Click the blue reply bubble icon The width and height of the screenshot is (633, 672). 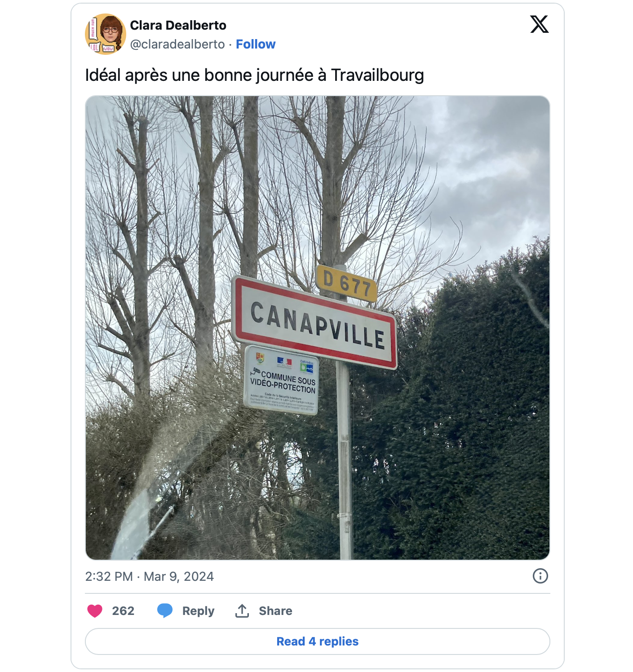click(x=165, y=610)
